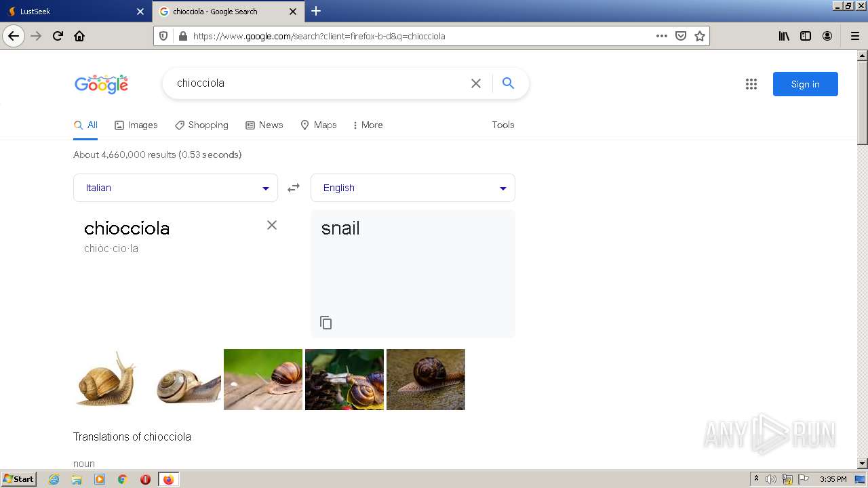The height and width of the screenshot is (488, 868).
Task: Open Firefox Library
Action: [x=784, y=36]
